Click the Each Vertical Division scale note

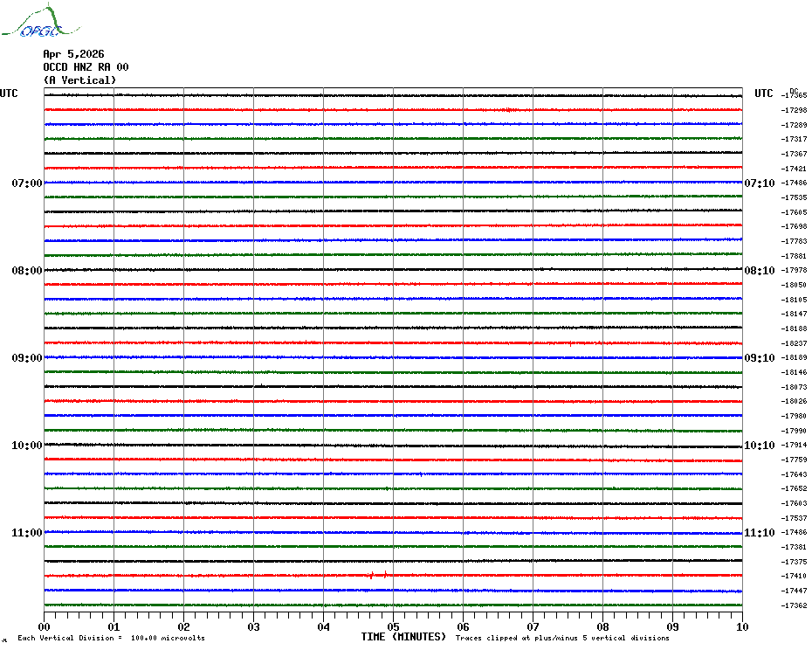tap(111, 638)
